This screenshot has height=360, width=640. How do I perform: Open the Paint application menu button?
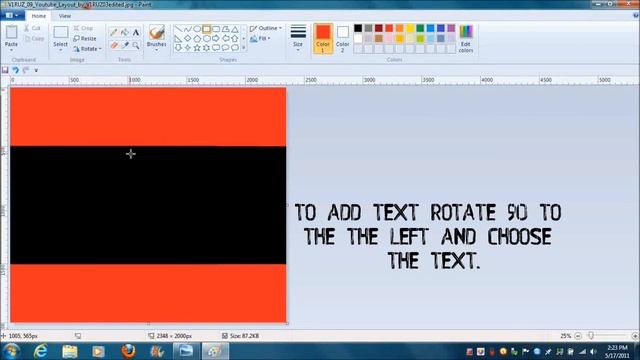pos(12,16)
